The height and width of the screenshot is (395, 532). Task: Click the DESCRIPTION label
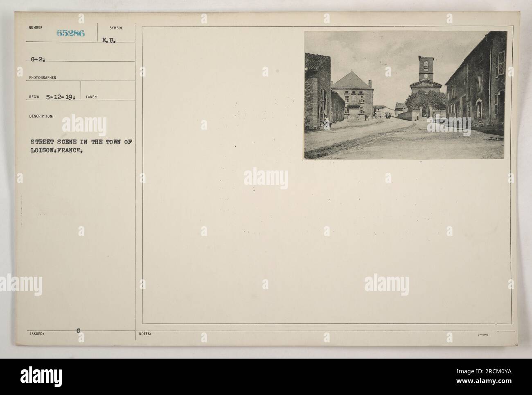click(x=41, y=116)
